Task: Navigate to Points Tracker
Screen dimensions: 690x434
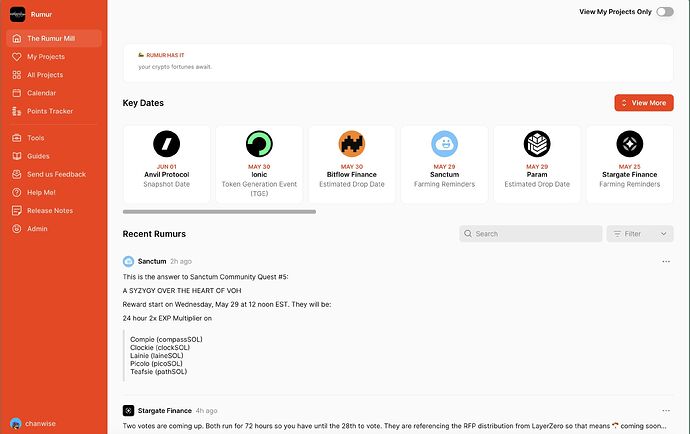Action: (x=50, y=111)
